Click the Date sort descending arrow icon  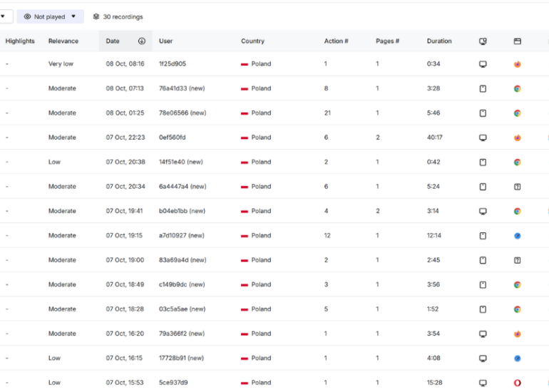[142, 41]
